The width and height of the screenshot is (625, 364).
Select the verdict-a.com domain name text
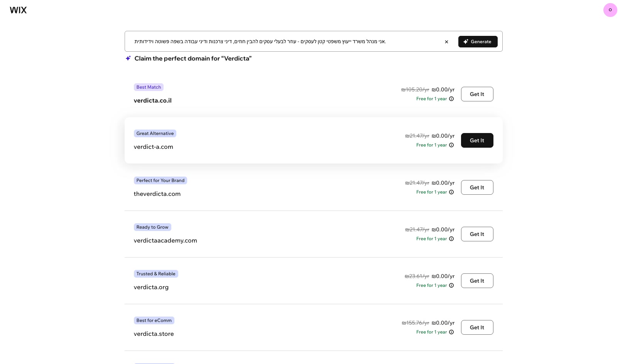coord(154,147)
